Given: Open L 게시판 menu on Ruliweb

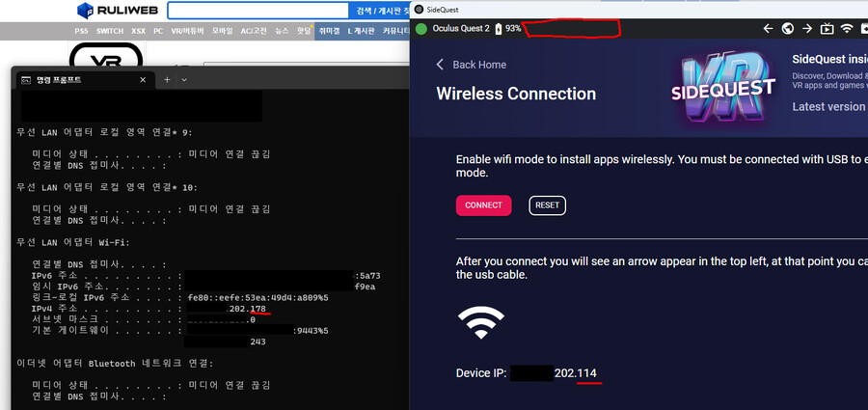Looking at the screenshot, I should (361, 31).
